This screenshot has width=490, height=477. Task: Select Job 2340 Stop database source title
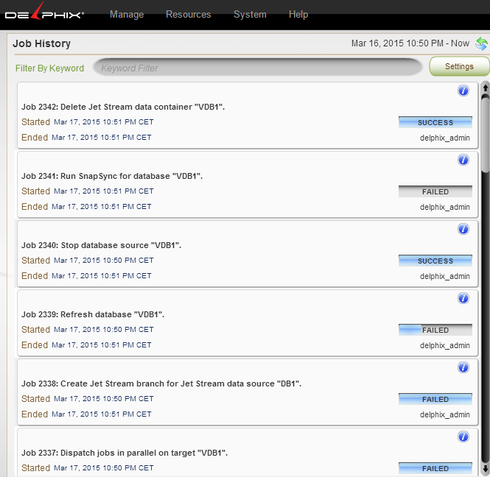pos(101,245)
